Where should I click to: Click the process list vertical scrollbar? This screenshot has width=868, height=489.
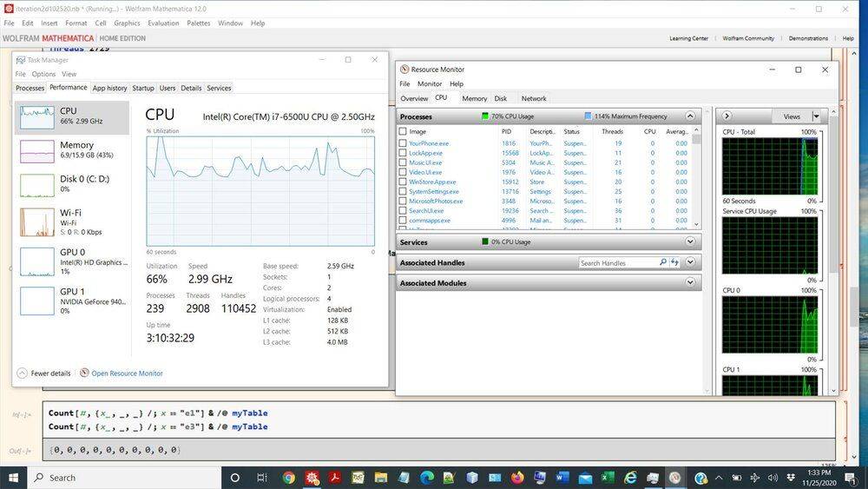click(696, 182)
